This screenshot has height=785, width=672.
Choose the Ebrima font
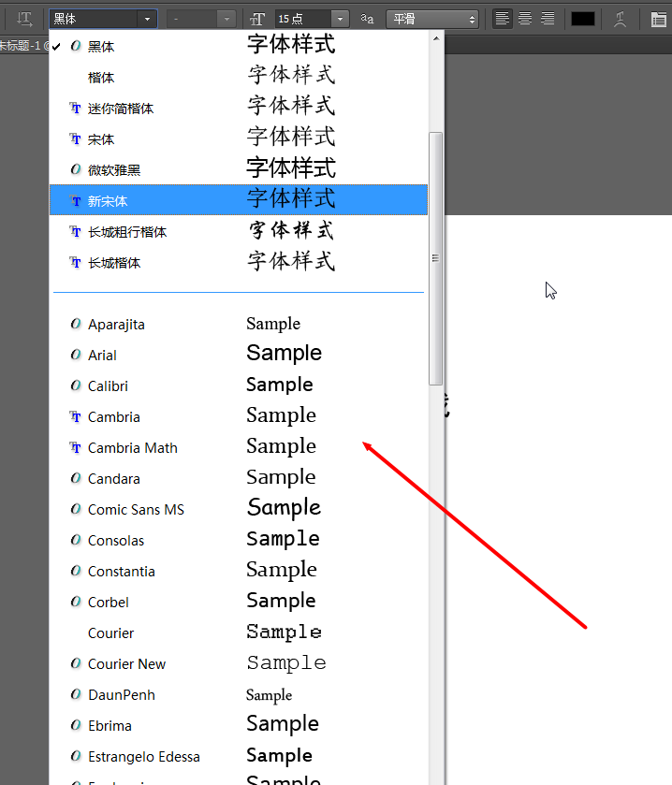click(239, 725)
